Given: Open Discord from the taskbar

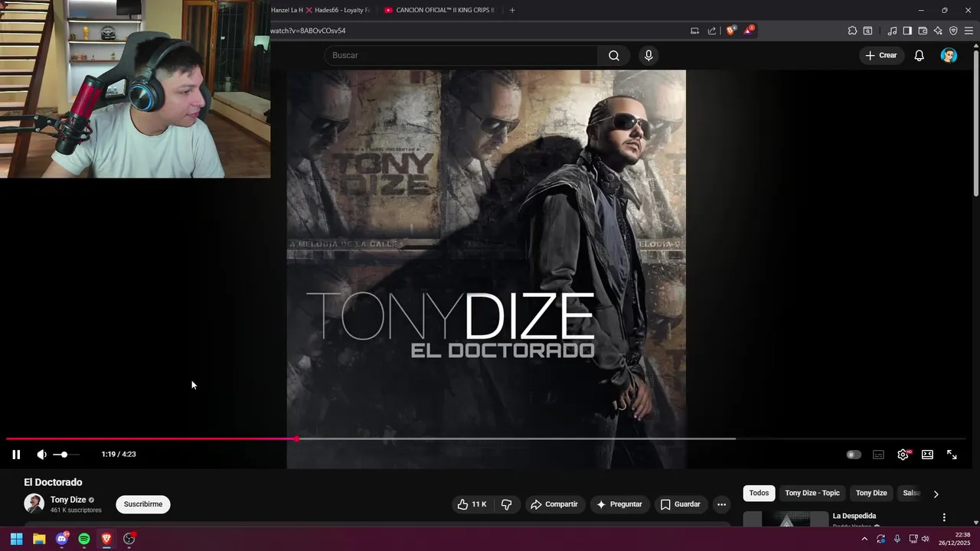Looking at the screenshot, I should 62,539.
